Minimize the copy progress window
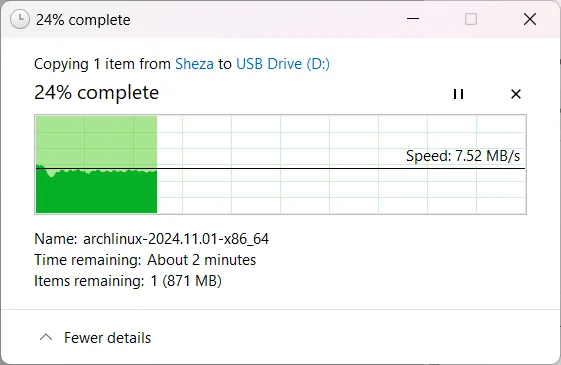This screenshot has height=365, width=561. point(413,19)
